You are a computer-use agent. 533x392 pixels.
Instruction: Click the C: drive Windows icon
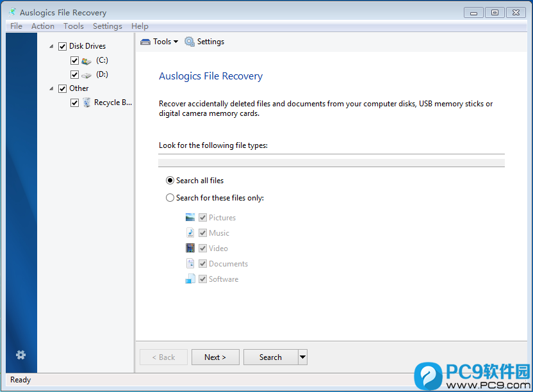pyautogui.click(x=86, y=61)
